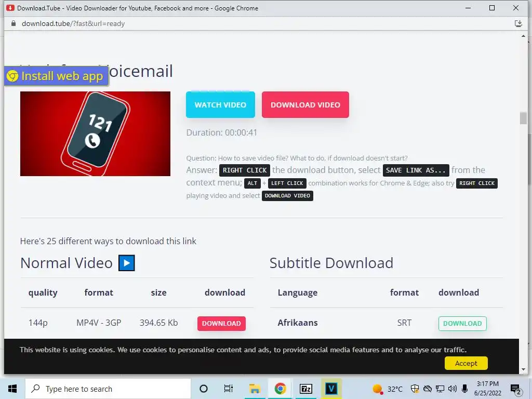Click the red DOWNLOAD VIDEO button
The width and height of the screenshot is (532, 399).
[305, 105]
